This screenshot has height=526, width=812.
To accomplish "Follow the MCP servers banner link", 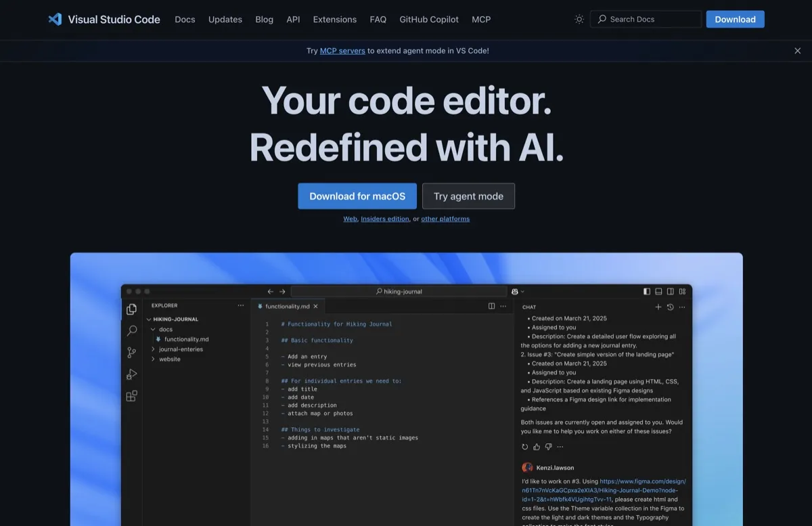I will (x=342, y=50).
